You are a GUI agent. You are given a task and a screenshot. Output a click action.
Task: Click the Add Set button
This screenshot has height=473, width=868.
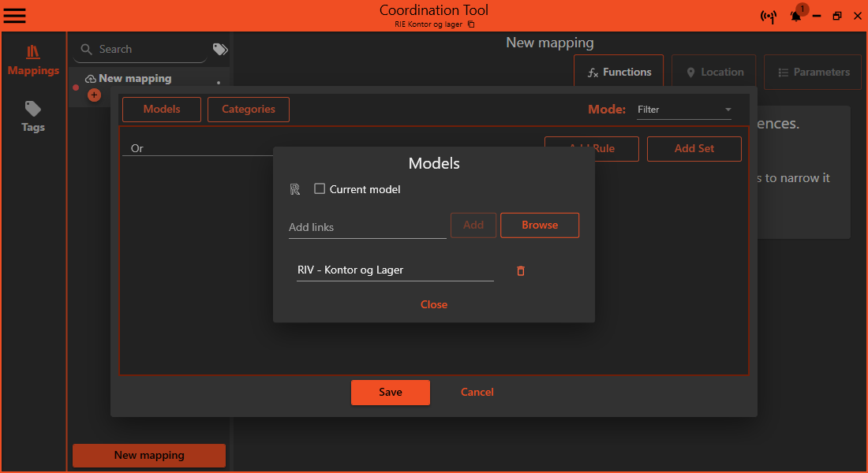click(x=694, y=148)
